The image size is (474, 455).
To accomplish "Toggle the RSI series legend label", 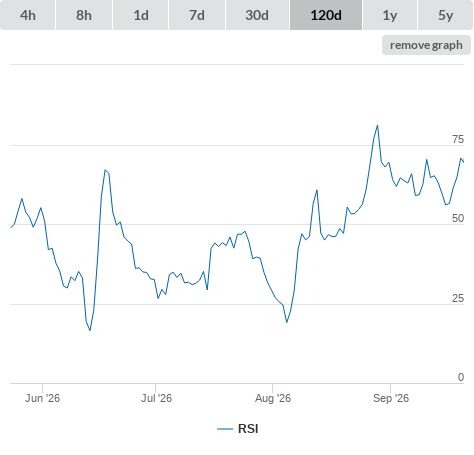I will click(248, 429).
